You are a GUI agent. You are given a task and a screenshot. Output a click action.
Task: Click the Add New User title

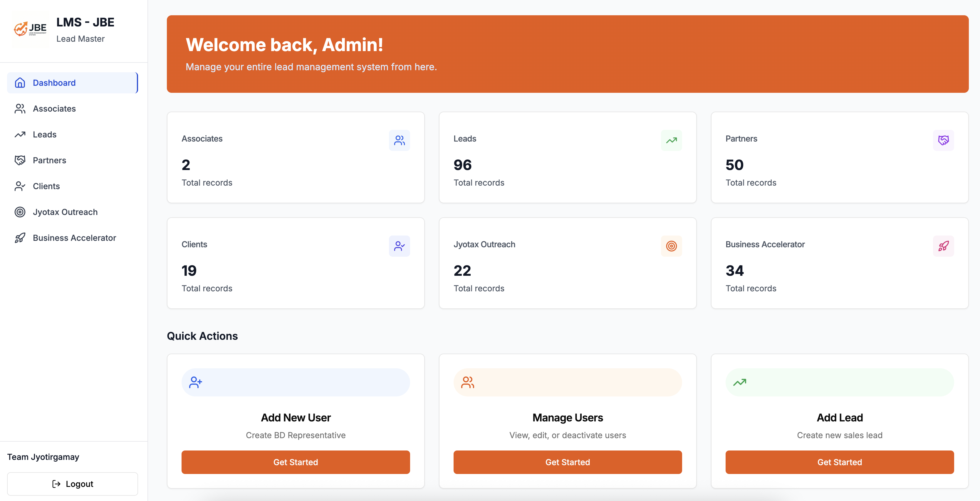pos(296,417)
